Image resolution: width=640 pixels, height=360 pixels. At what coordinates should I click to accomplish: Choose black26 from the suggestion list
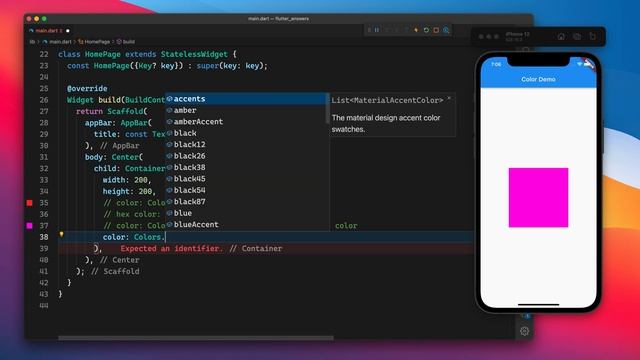(246, 156)
